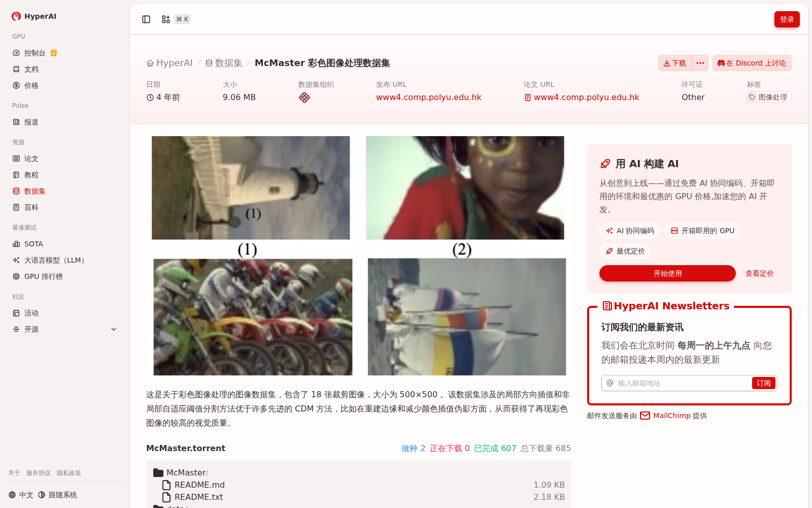Open 百科 in the sidebar

coord(31,207)
